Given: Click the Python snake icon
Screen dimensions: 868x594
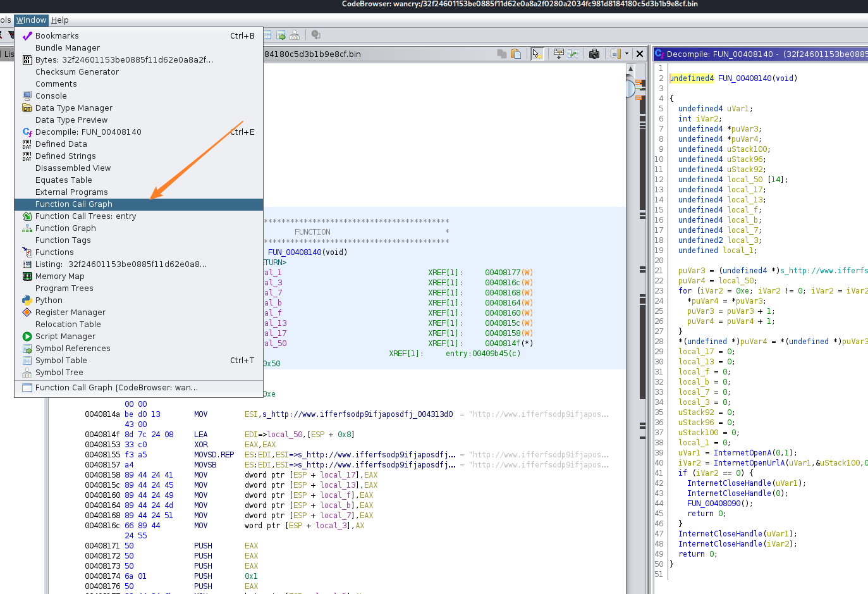Looking at the screenshot, I should click(x=27, y=300).
